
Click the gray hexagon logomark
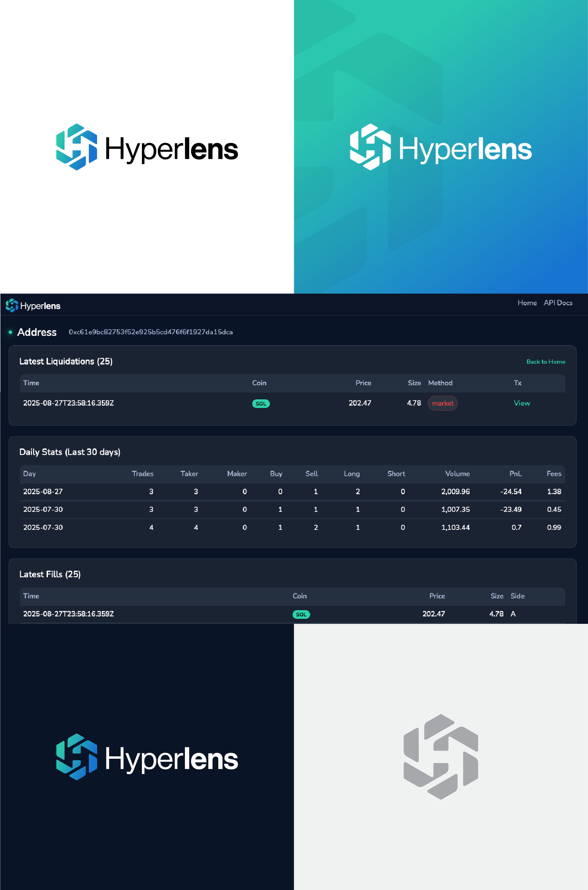(441, 757)
